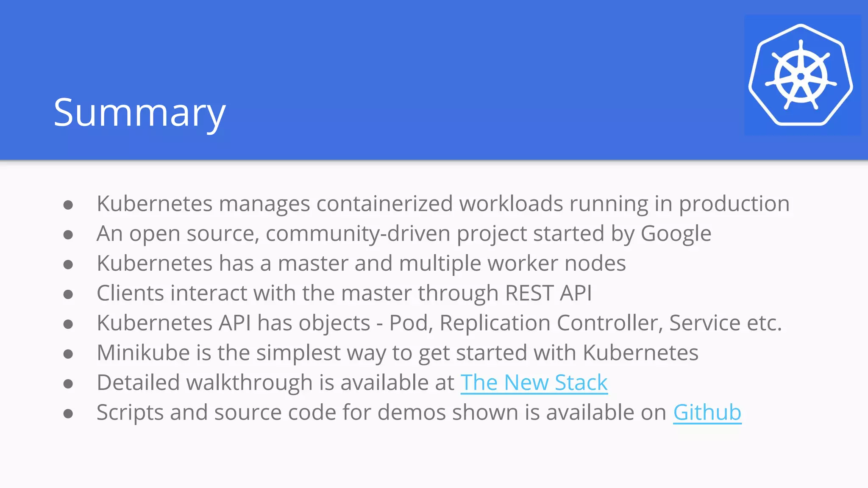Viewport: 868px width, 488px height.
Task: Click the words 'Detailed walkthrough is available at'
Action: [x=275, y=383]
